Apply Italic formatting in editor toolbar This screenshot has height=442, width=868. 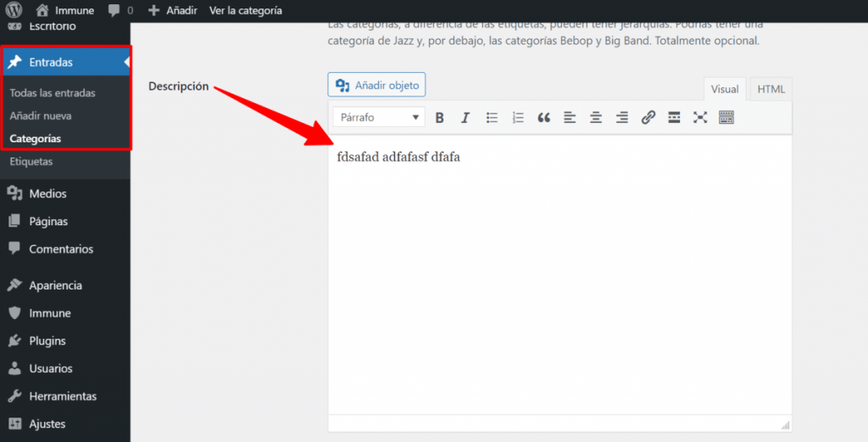click(x=465, y=118)
